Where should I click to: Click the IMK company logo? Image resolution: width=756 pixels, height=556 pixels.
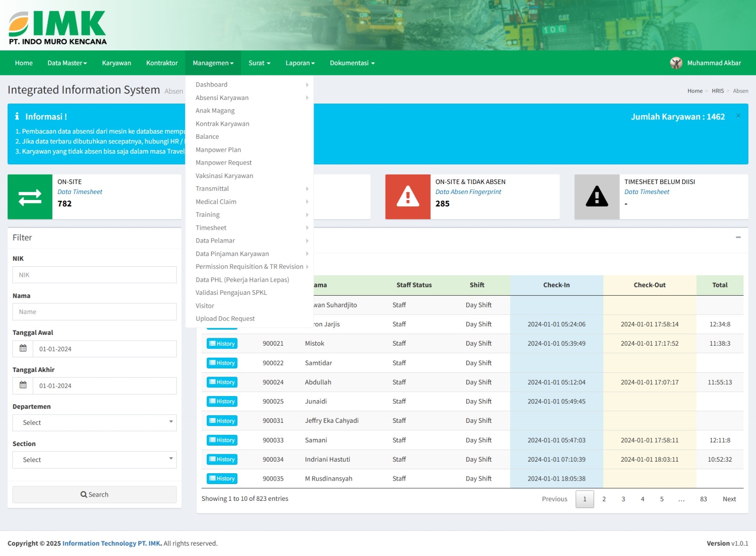57,27
